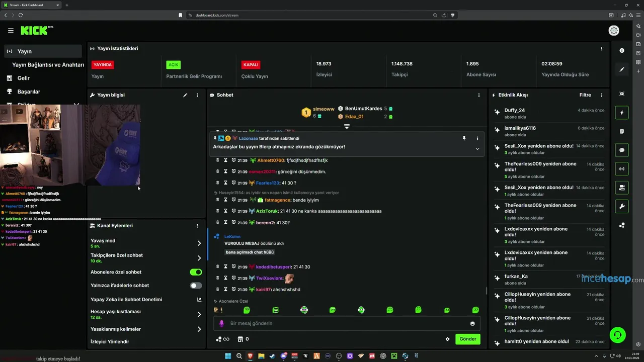Expand Hesap yaşı kısıtlaması settings
Image resolution: width=644 pixels, height=362 pixels.
click(x=199, y=314)
